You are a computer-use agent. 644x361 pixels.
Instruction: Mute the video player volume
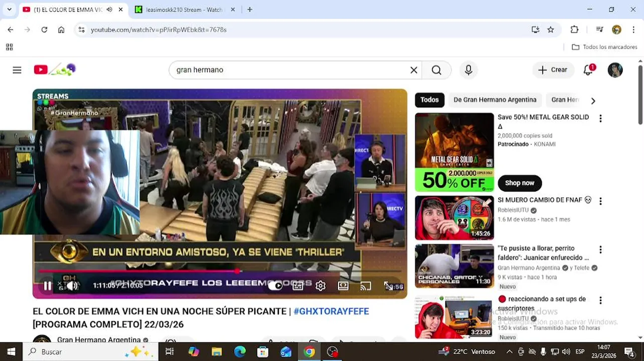pos(72,286)
